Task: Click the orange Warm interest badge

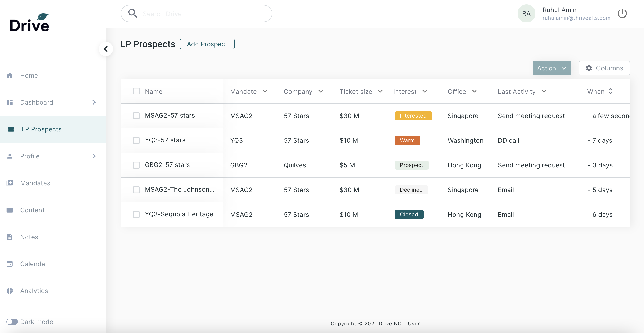Action: click(407, 140)
